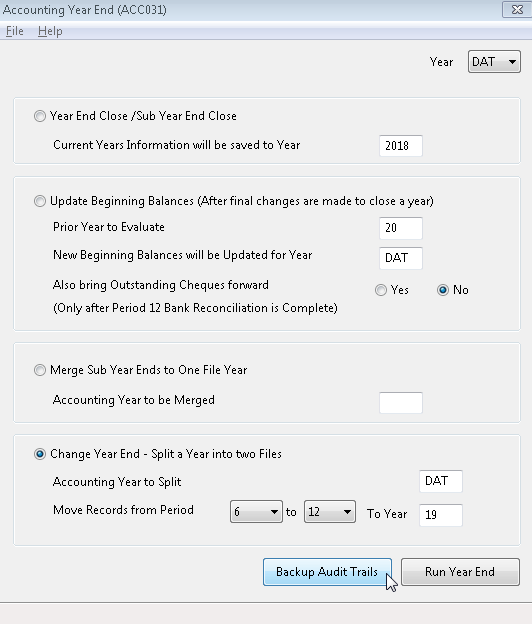
Task: Click the To Year field showing 19
Action: [x=441, y=515]
